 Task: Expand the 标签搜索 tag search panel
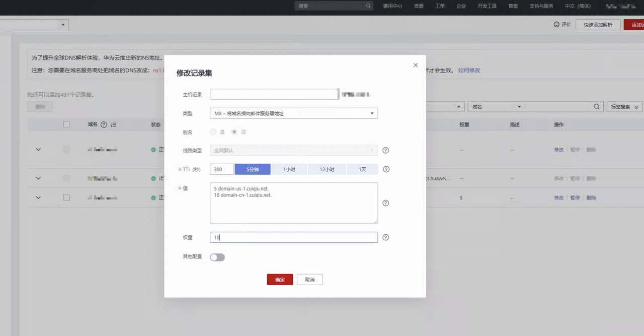click(x=625, y=107)
